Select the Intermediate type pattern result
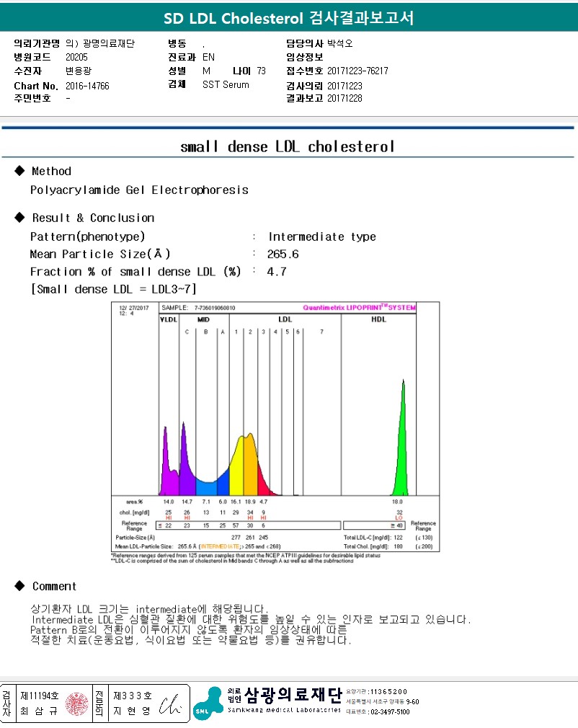578x728 pixels. [x=322, y=237]
